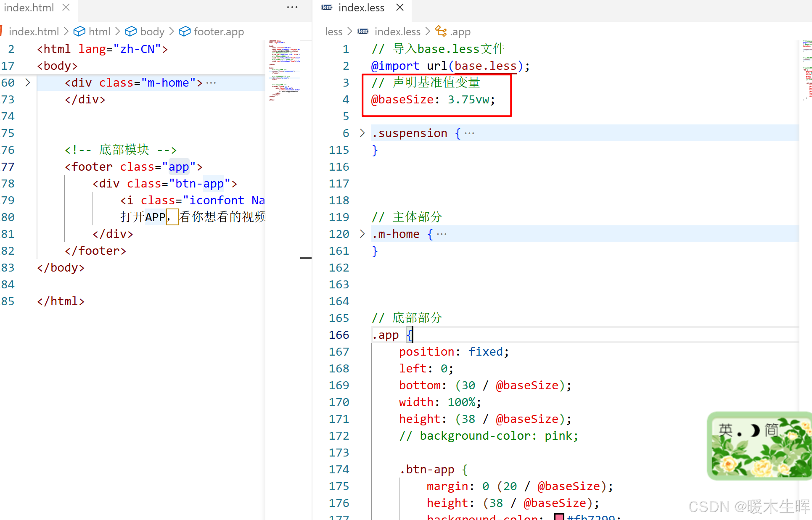Click index.less in the right breadcrumb
812x520 pixels.
pyautogui.click(x=397, y=32)
